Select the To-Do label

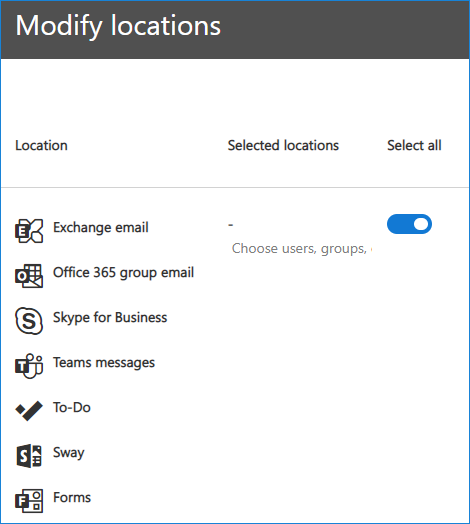72,408
